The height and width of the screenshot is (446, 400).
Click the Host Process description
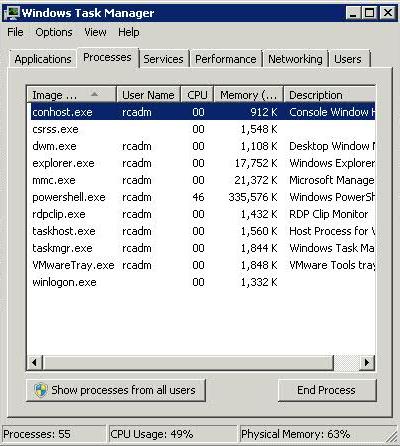pyautogui.click(x=332, y=231)
